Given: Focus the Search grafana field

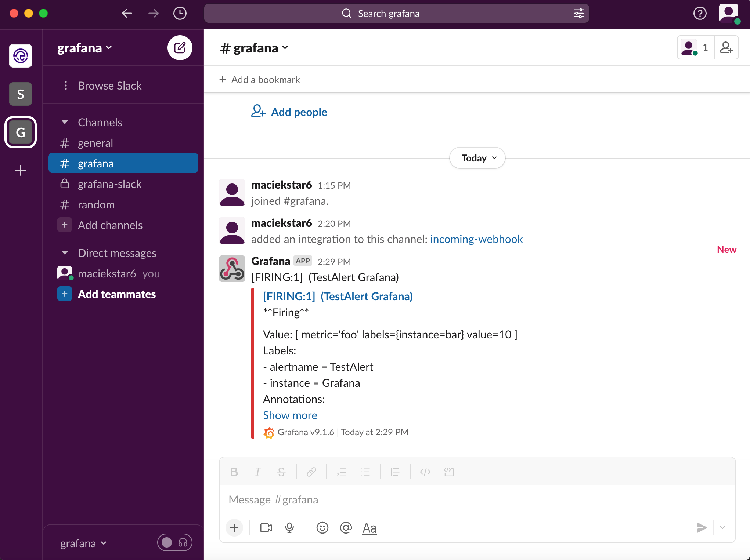Looking at the screenshot, I should click(397, 14).
